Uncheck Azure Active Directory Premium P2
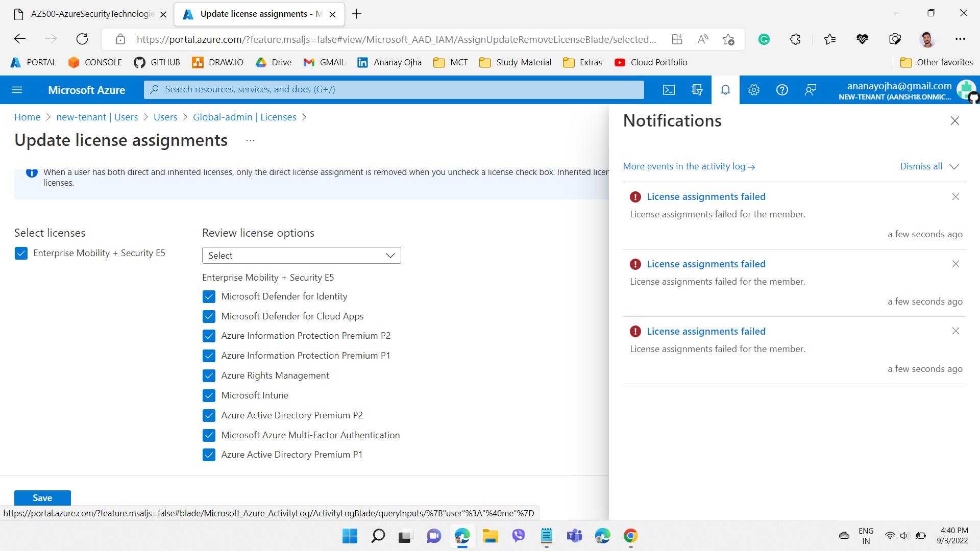 [x=209, y=416]
